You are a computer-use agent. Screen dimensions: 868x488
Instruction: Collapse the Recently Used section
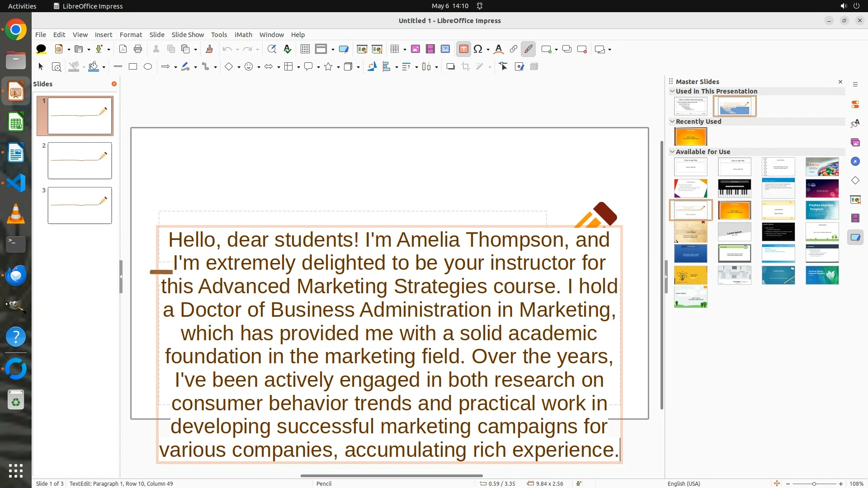click(672, 122)
